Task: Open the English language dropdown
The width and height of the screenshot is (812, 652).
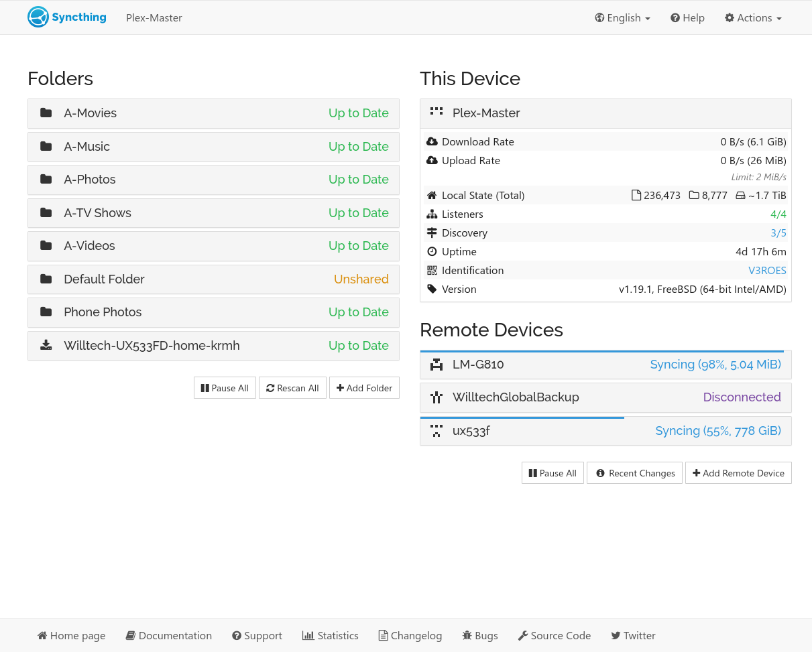Action: click(622, 17)
